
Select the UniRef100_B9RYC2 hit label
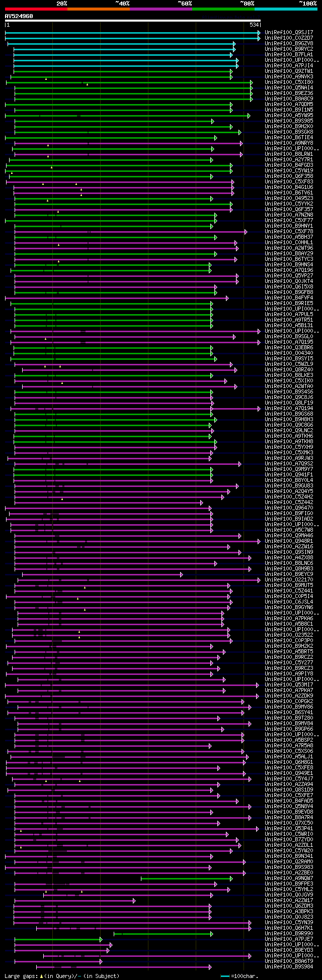click(289, 49)
